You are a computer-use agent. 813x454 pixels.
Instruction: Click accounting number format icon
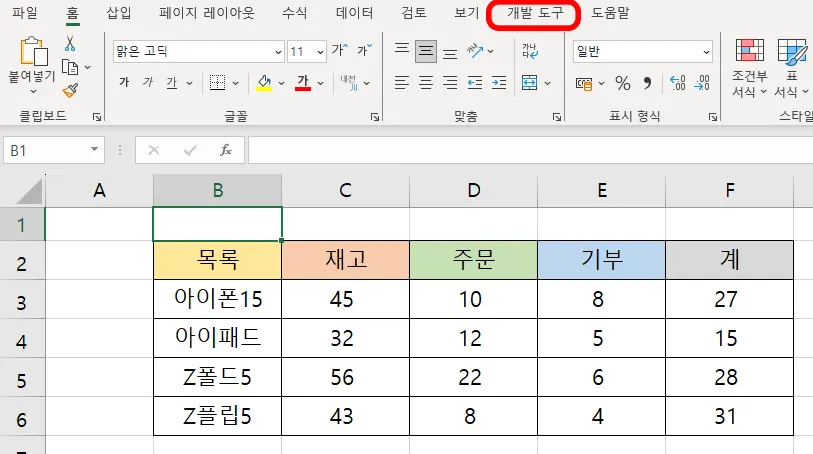click(x=584, y=83)
